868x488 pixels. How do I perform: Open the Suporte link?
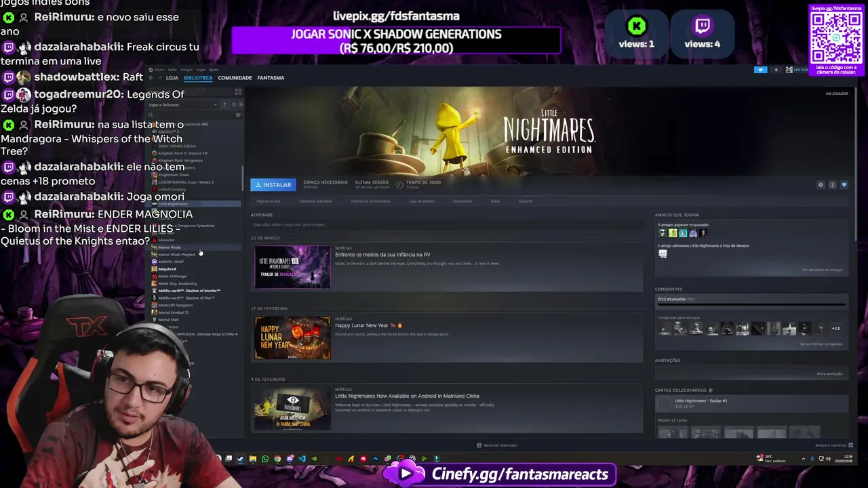526,201
